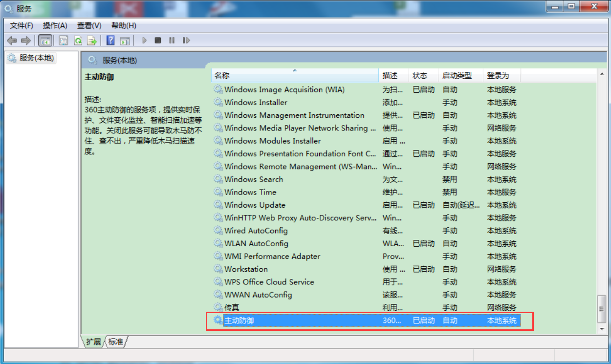Click the gear icon of Windows Time

(218, 192)
